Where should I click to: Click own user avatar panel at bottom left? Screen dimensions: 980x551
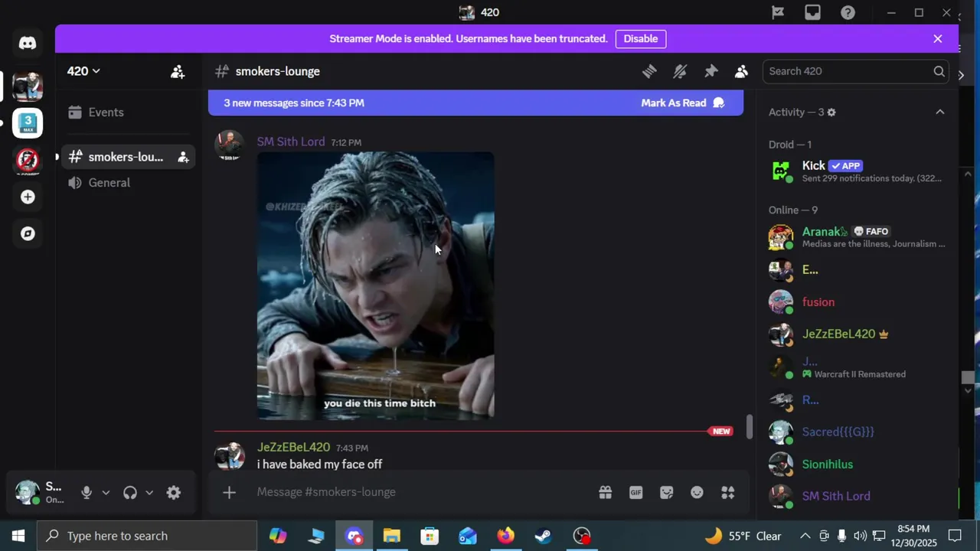click(x=42, y=493)
